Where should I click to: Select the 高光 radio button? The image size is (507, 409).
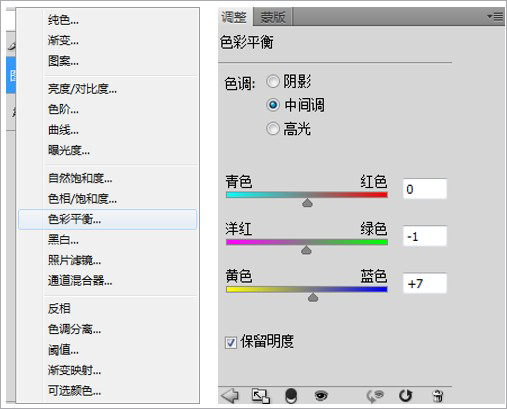click(273, 129)
